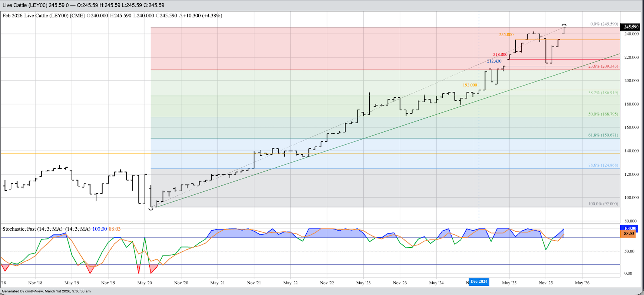Viewport: 644px width, 295px height.
Task: Select the blue 212.430 price annotation
Action: [494, 61]
